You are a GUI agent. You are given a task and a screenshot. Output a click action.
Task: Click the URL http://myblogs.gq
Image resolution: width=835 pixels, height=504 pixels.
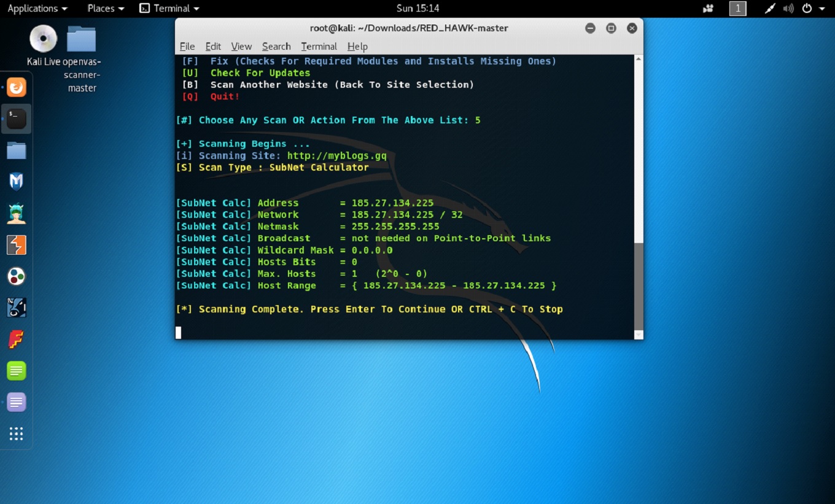point(337,156)
